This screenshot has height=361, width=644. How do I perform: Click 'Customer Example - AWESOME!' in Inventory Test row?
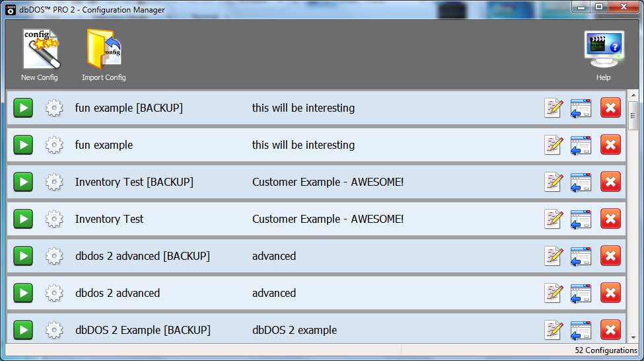click(328, 219)
